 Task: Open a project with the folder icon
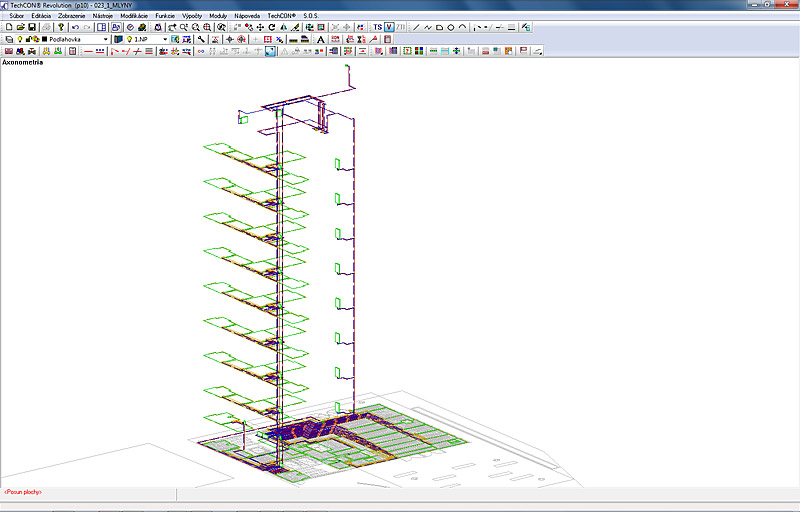click(x=20, y=27)
